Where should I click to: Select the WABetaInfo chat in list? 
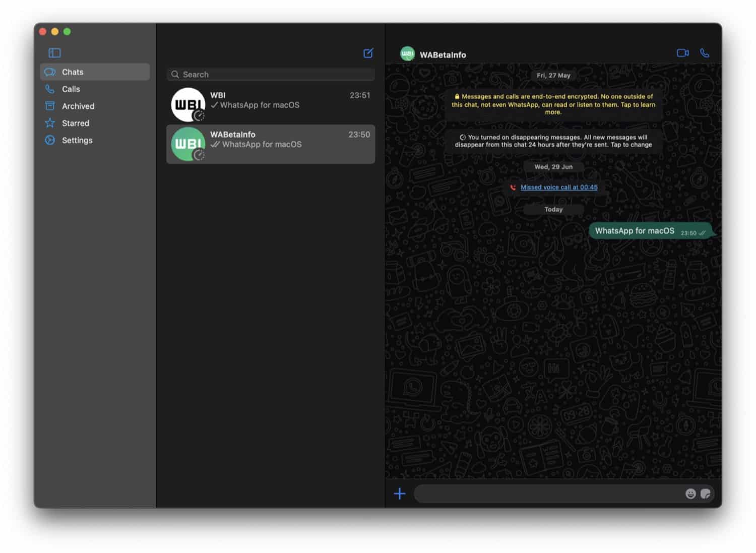coord(271,144)
